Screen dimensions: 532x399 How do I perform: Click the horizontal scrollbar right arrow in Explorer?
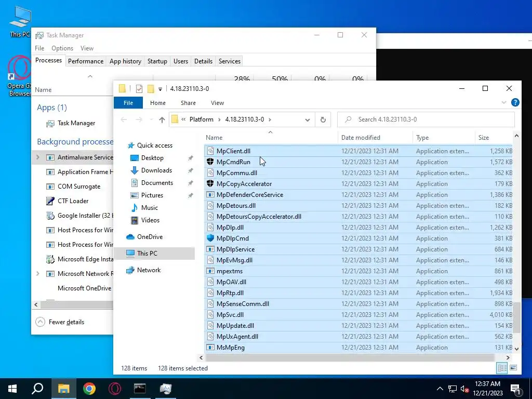point(508,357)
